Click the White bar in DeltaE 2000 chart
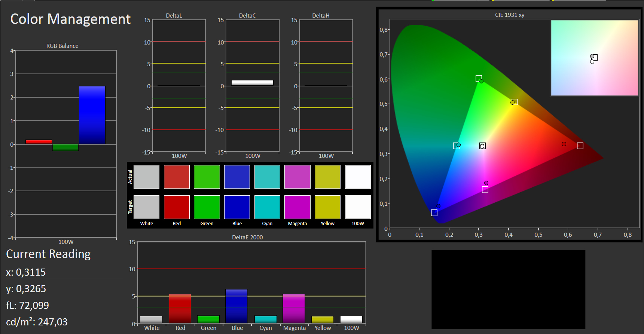Image resolution: width=644 pixels, height=334 pixels. coord(151,319)
